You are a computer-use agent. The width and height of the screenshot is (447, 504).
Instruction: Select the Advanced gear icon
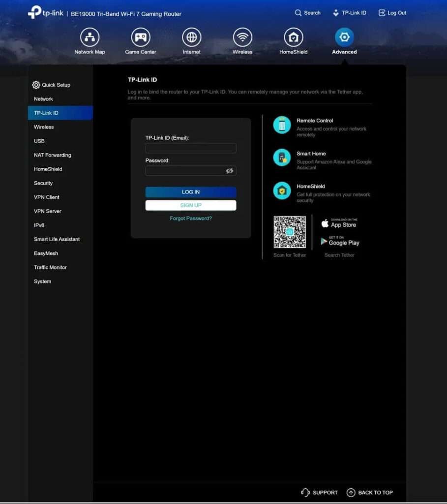(x=344, y=37)
